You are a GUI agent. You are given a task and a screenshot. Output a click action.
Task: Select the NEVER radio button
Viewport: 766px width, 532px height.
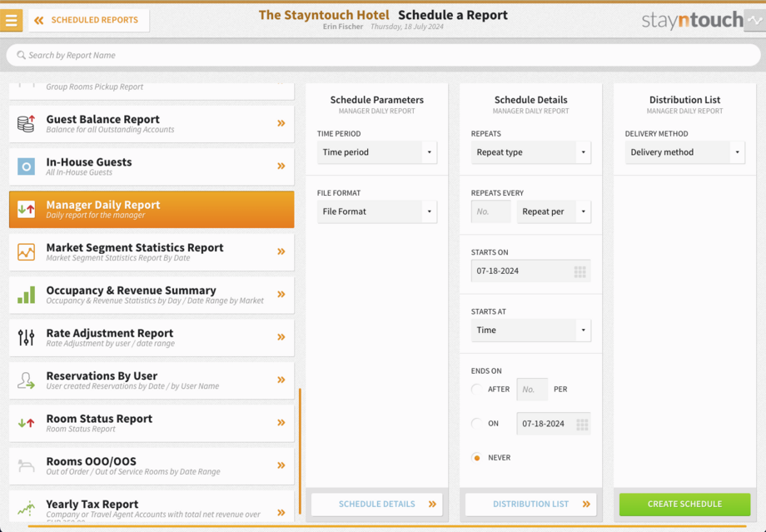coord(477,458)
